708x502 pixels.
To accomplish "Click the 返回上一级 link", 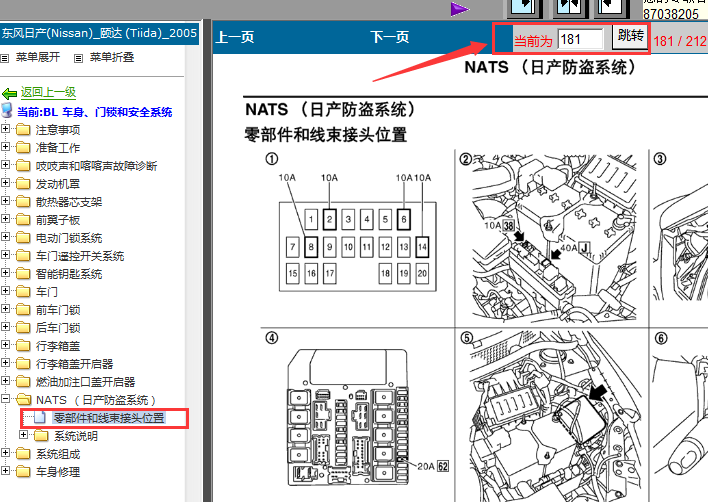I will click(x=48, y=93).
